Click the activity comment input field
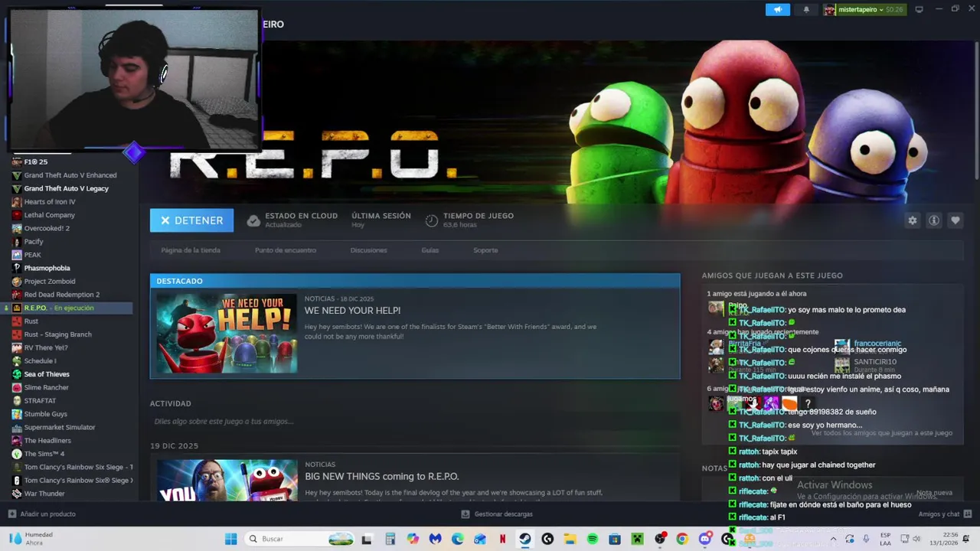The height and width of the screenshot is (551, 980). tap(414, 422)
